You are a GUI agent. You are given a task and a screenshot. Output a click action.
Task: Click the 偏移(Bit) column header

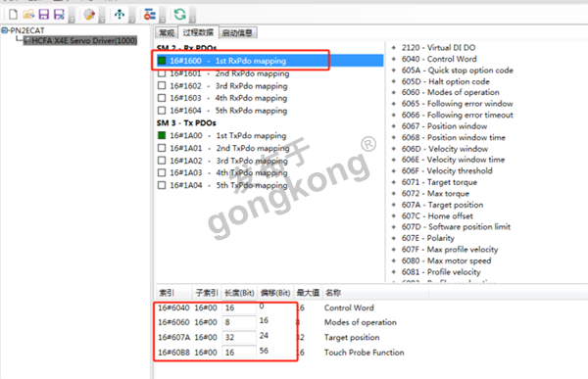click(x=275, y=293)
